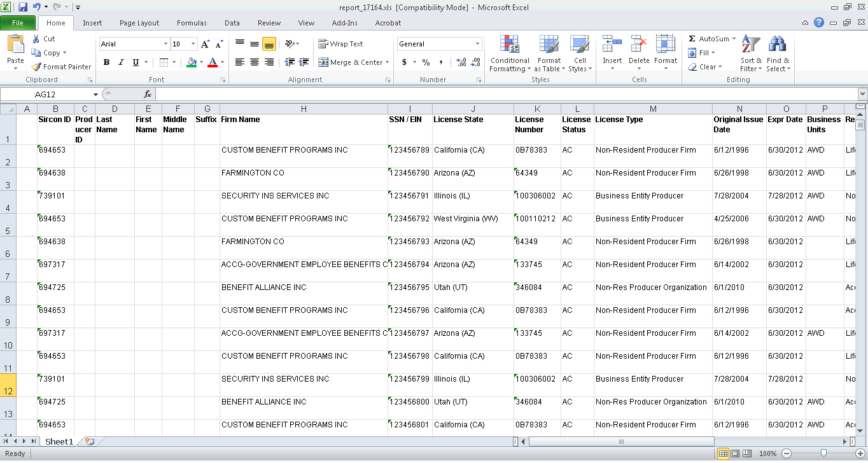Toggle Wrap Text
Screen dimensions: 868x463
click(x=340, y=44)
